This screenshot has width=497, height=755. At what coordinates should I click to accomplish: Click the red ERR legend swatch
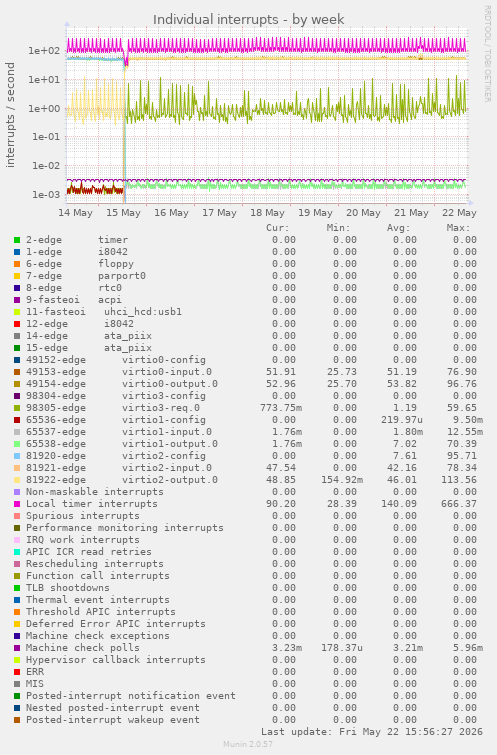tap(17, 672)
